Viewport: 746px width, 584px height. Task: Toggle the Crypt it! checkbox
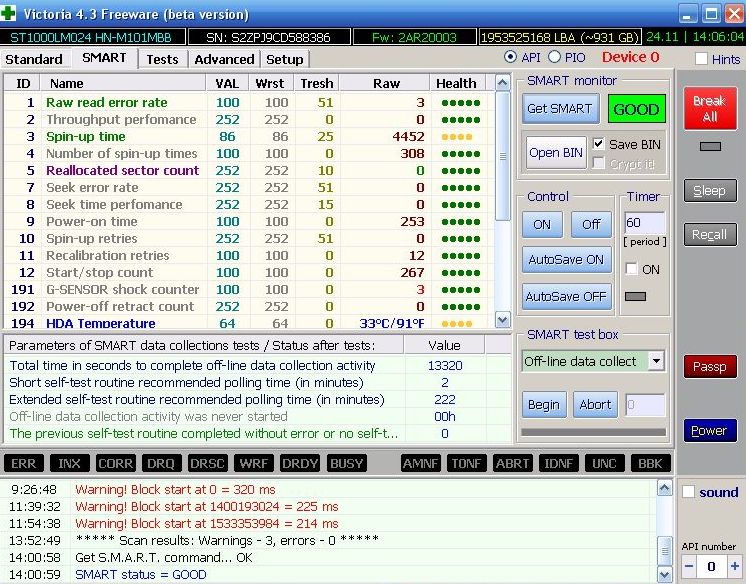click(x=599, y=163)
